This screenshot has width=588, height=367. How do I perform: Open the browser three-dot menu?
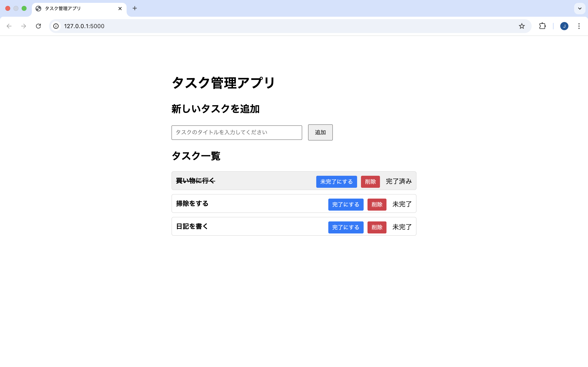tap(579, 26)
